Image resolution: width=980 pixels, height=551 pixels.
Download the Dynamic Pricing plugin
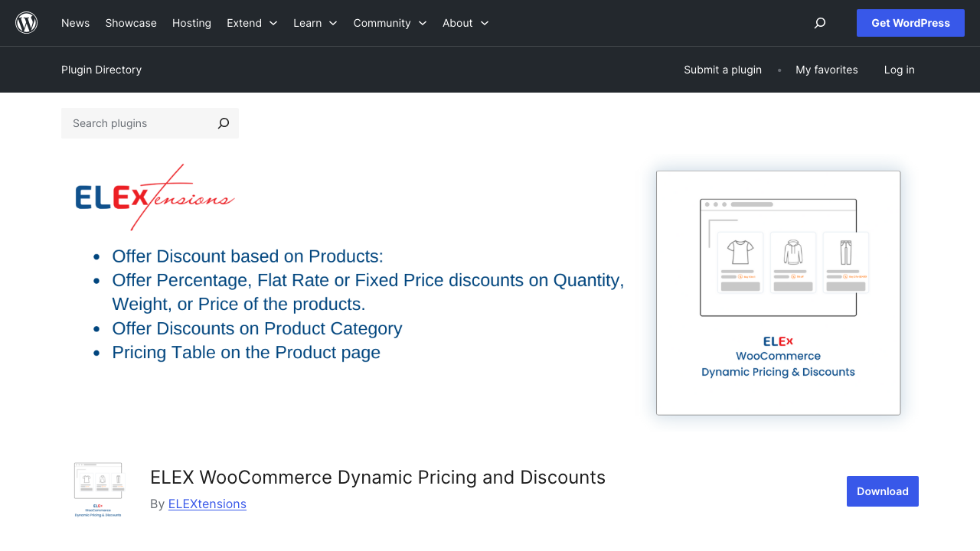pyautogui.click(x=882, y=491)
